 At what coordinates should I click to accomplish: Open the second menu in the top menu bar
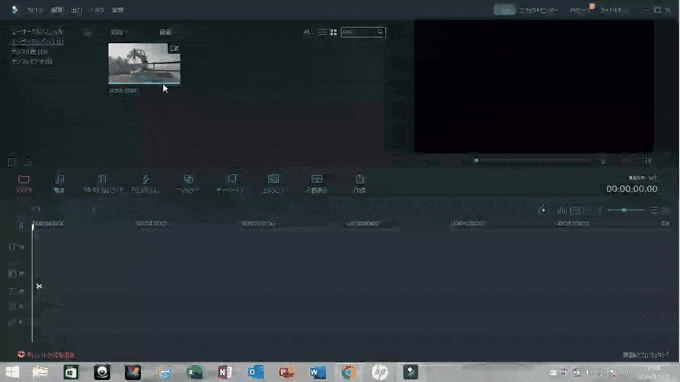pos(56,10)
